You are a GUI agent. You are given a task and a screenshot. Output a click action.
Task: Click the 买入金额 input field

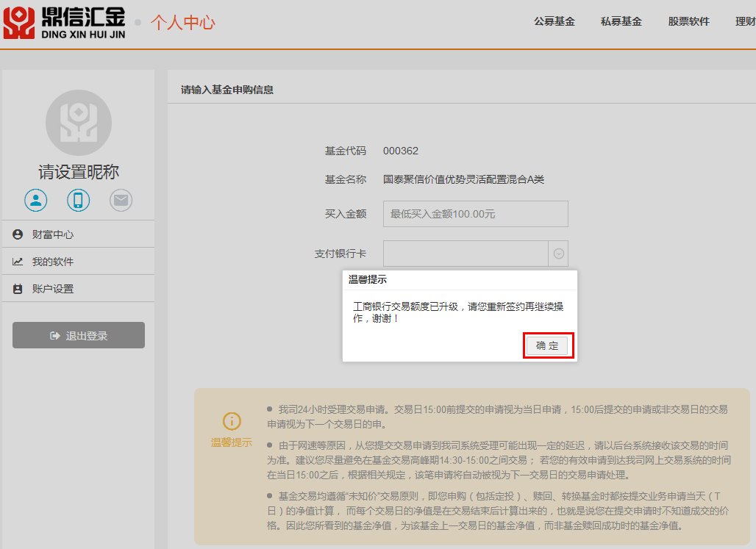point(475,214)
